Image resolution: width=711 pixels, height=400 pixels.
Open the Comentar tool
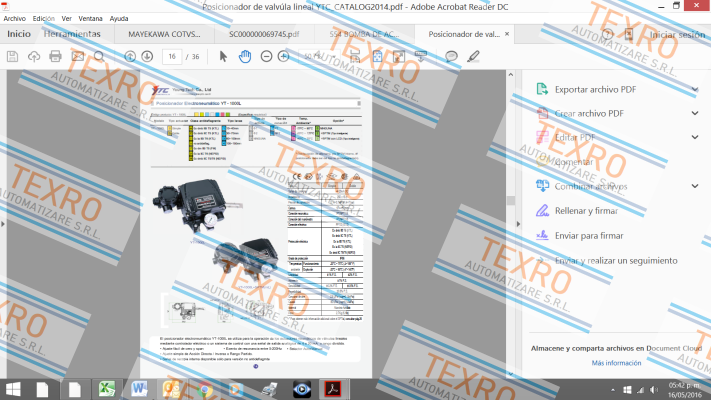point(574,162)
